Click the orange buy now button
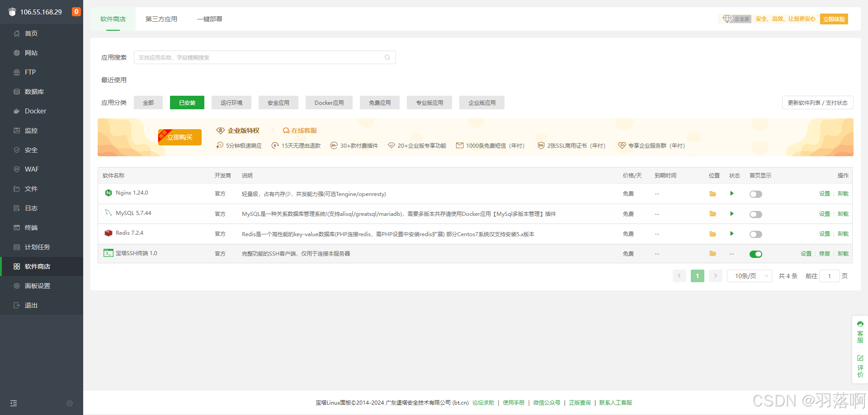868x415 pixels. pos(179,137)
